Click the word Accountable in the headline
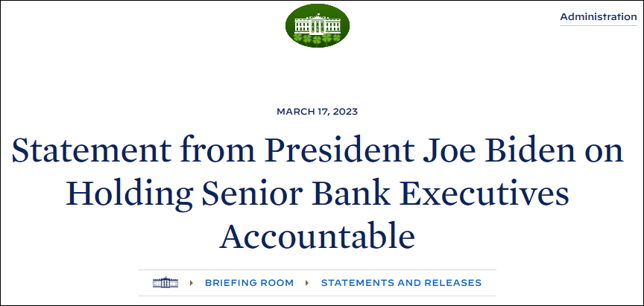Screen dimensions: 644x306 point(317,236)
